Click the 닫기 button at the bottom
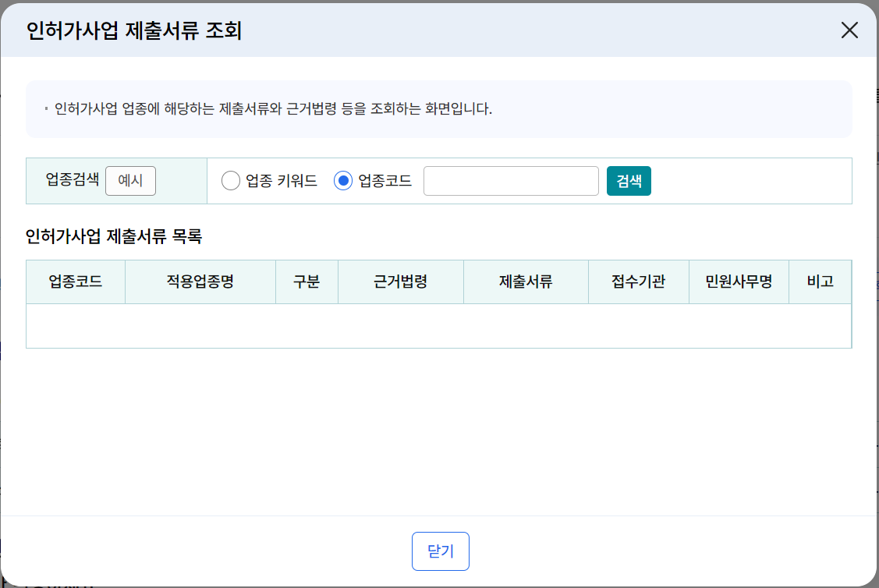Viewport: 879px width, 588px height. point(441,551)
